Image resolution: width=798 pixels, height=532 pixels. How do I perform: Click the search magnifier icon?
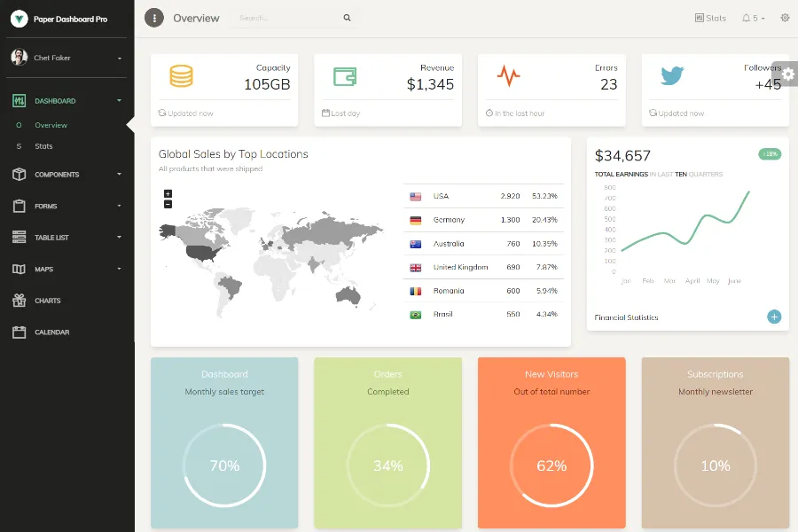pos(347,18)
